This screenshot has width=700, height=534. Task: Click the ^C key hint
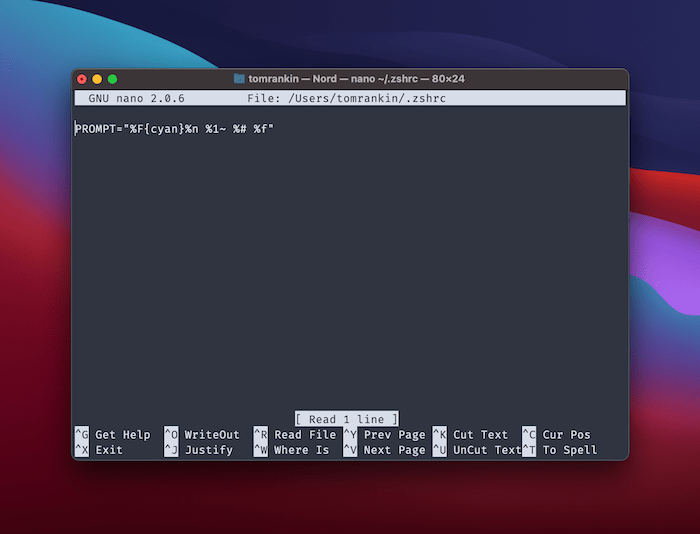click(x=529, y=434)
